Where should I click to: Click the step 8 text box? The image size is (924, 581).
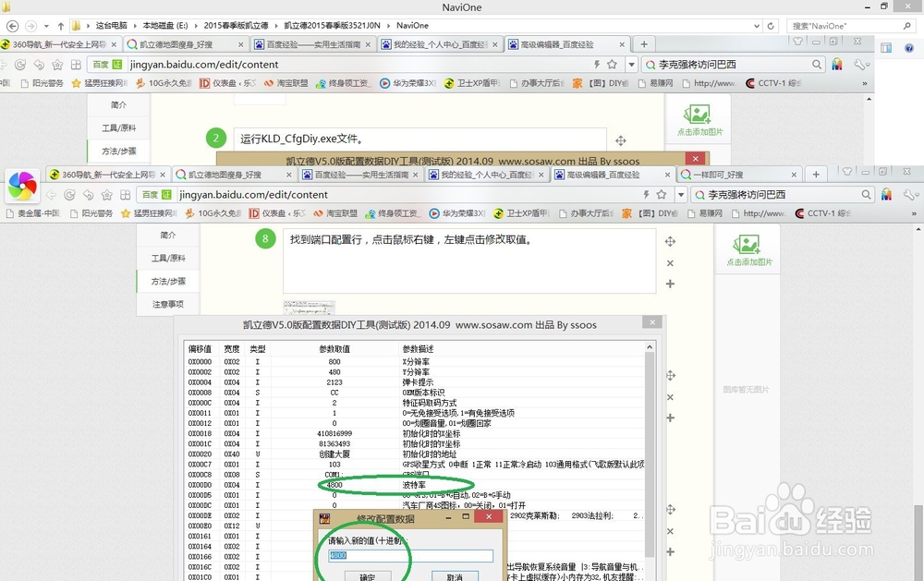pos(469,260)
